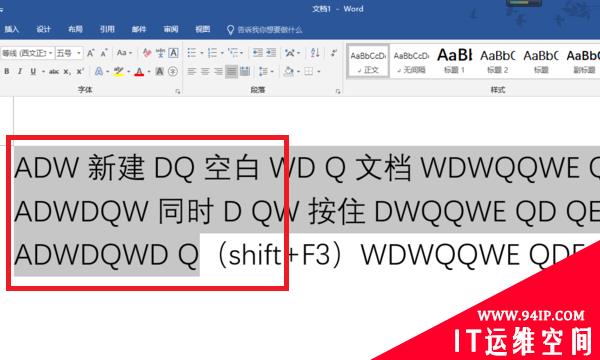Toggle Italic formatting
Screen dimensions: 600x360
[20, 72]
